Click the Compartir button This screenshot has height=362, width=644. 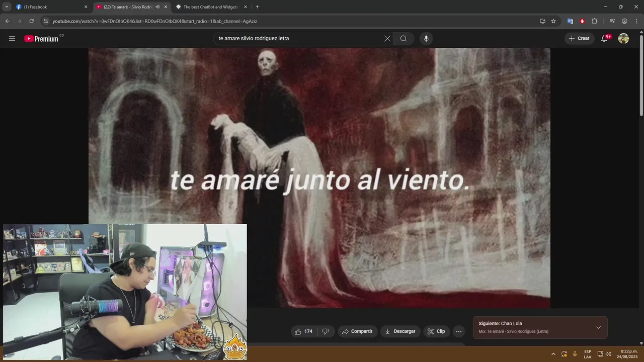click(357, 331)
